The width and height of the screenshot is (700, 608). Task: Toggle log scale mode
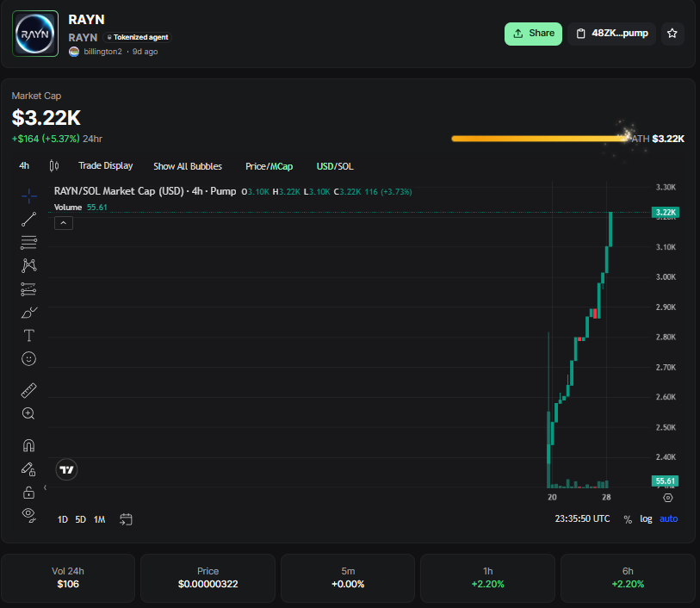click(646, 518)
